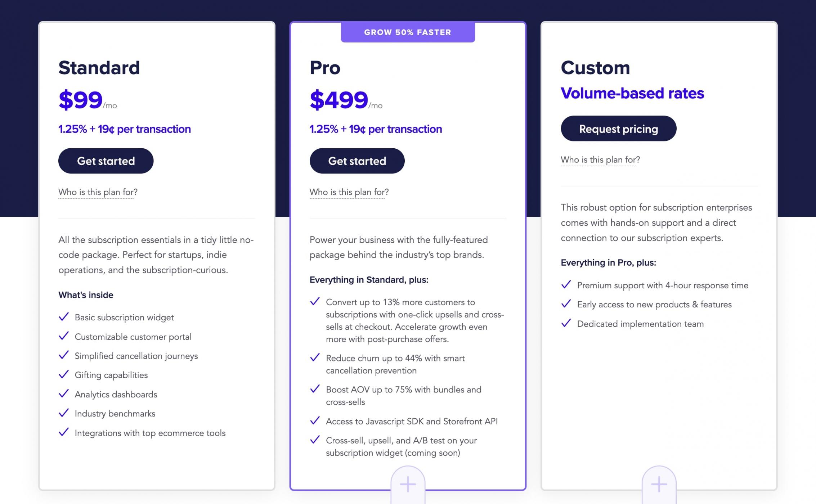The image size is (816, 504).
Task: Click Get started under Standard plan
Action: click(x=106, y=161)
